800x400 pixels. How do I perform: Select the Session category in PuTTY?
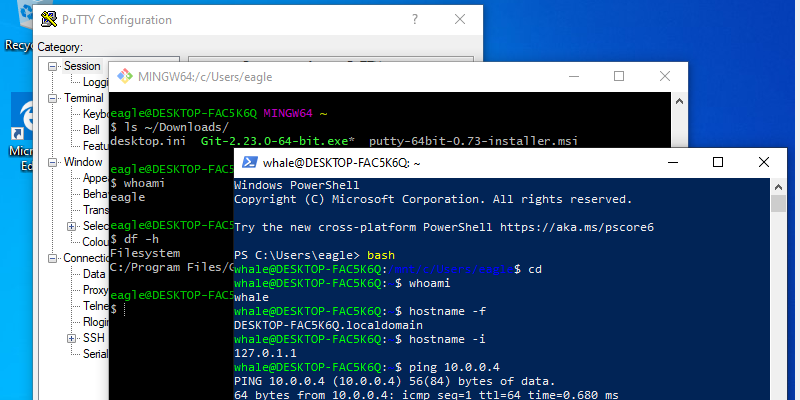click(x=82, y=66)
